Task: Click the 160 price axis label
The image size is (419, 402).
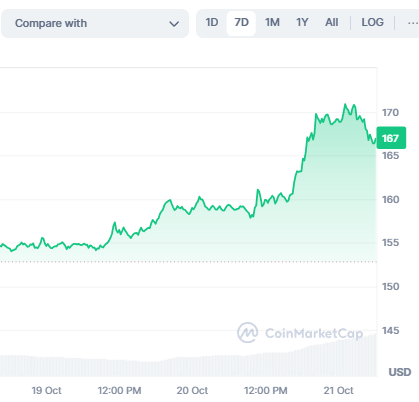Action: [390, 200]
